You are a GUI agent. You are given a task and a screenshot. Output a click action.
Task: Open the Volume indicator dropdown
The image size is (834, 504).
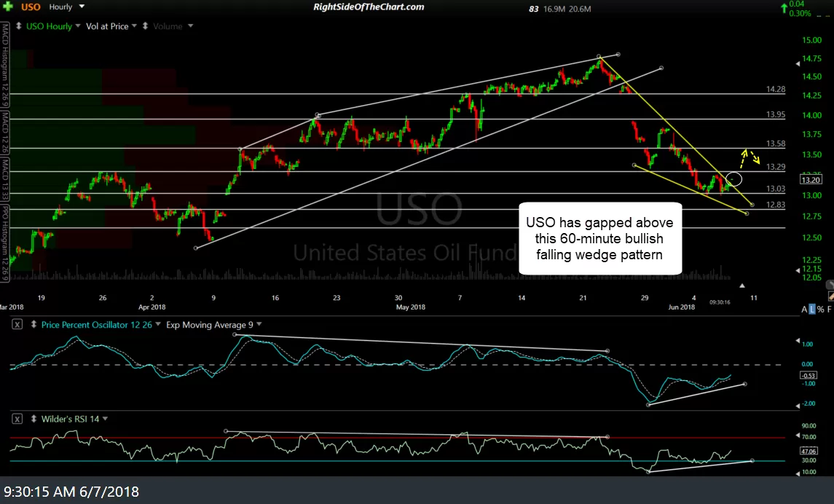190,26
